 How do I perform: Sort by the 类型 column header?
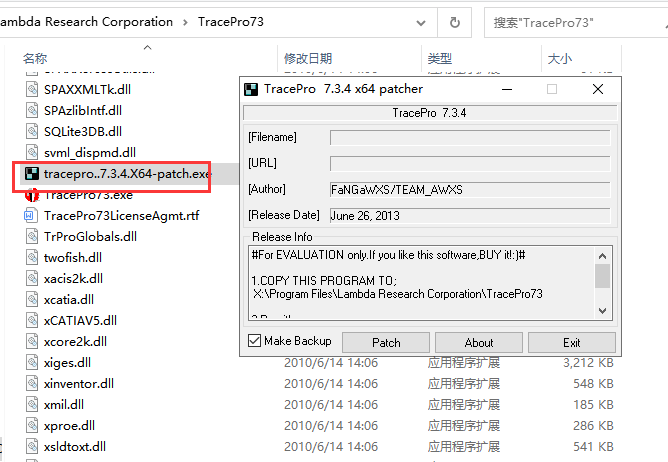coord(439,59)
